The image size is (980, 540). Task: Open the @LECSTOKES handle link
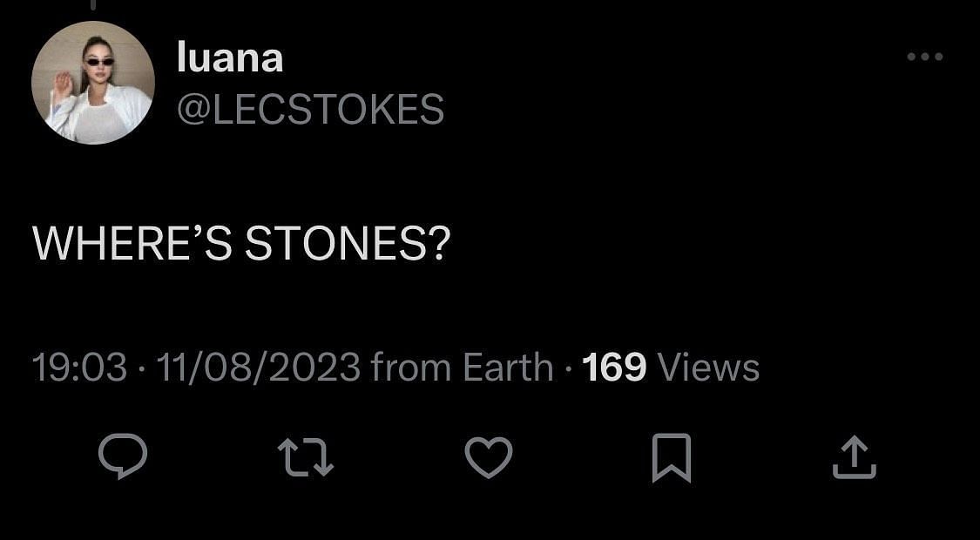(310, 110)
